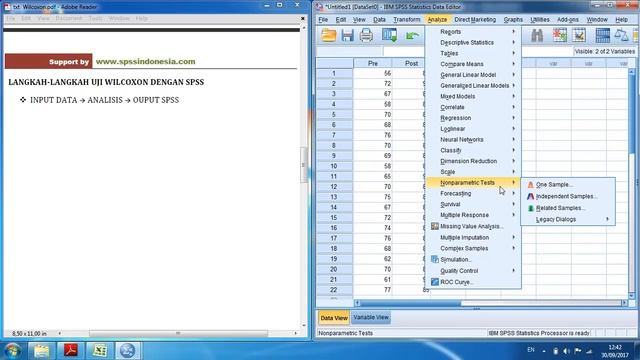Click the Weight Cases scale icon
This screenshot has width=640, height=360.
click(x=621, y=36)
